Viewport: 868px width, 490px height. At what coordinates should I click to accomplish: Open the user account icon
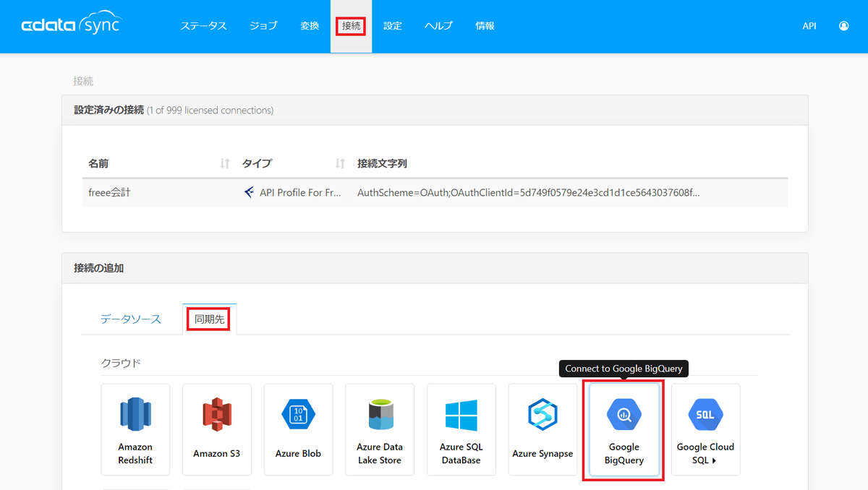coord(843,26)
